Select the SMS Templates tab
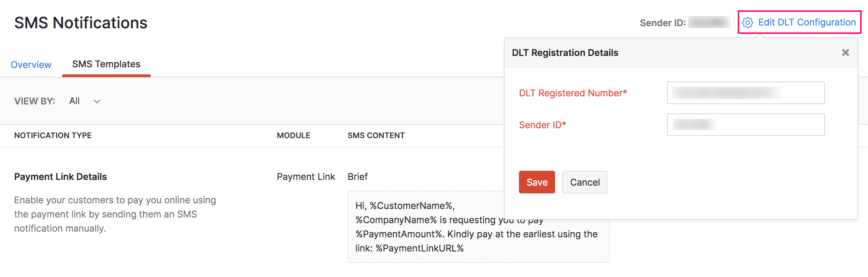The height and width of the screenshot is (277, 868). click(106, 64)
